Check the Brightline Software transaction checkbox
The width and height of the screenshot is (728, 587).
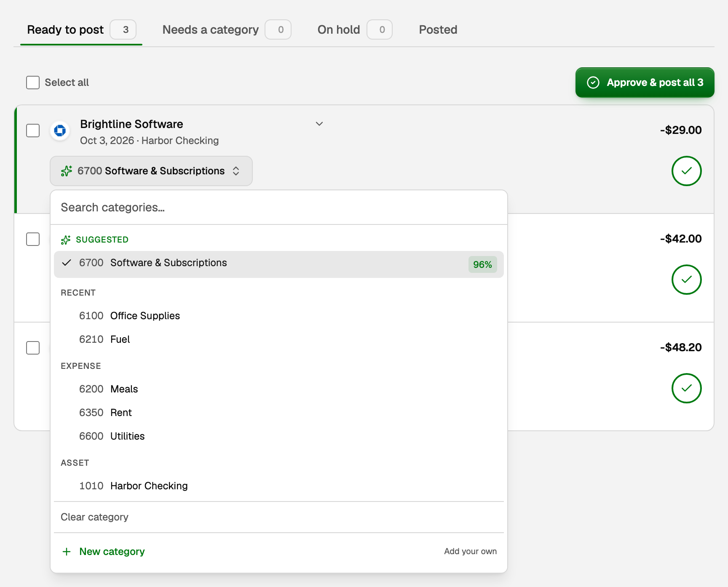pos(33,131)
